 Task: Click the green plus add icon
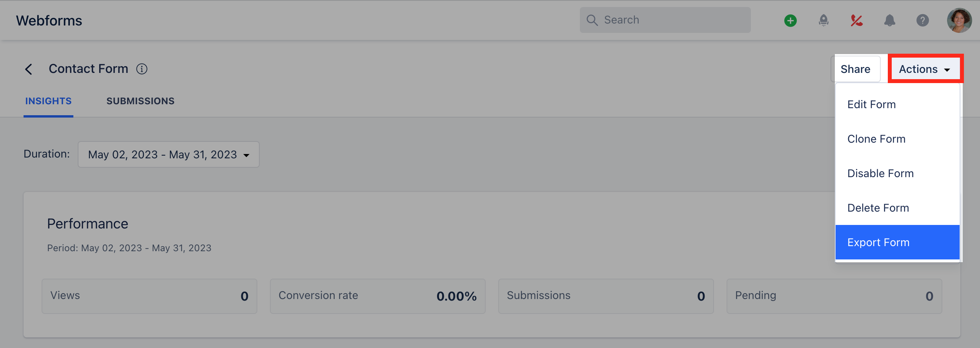(x=790, y=20)
